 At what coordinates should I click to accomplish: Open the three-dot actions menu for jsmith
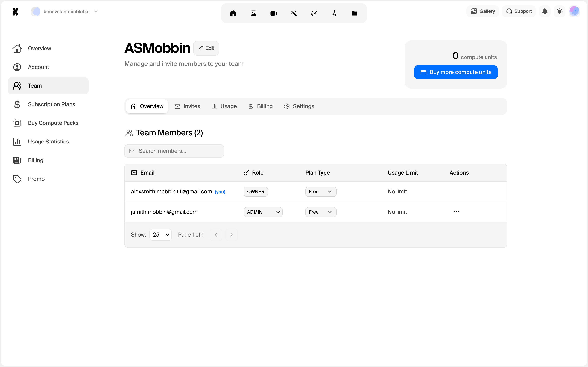coord(456,212)
